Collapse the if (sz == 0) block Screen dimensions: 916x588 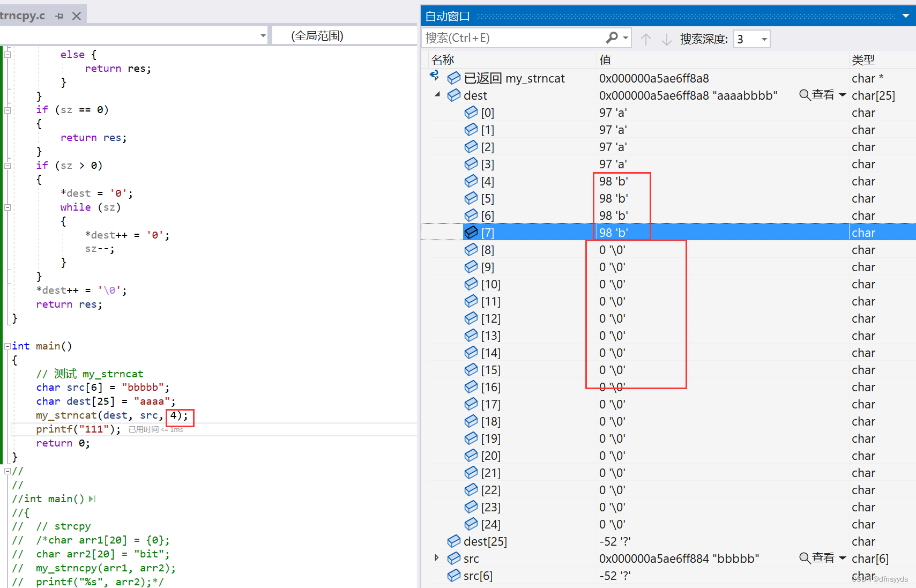click(x=8, y=110)
